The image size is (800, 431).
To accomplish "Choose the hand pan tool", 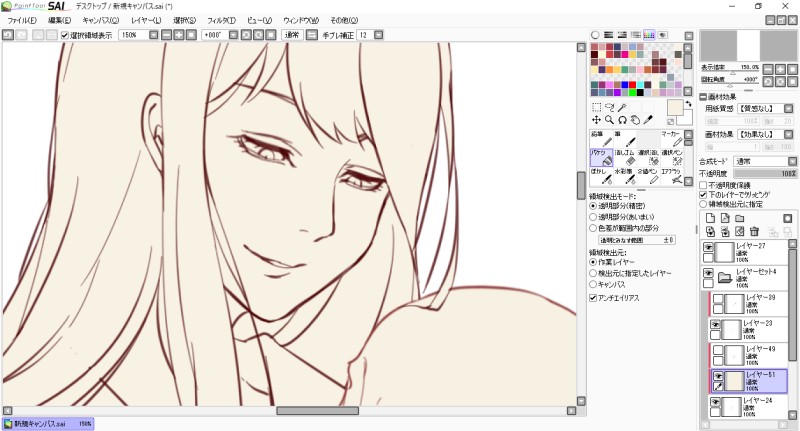I will click(635, 120).
